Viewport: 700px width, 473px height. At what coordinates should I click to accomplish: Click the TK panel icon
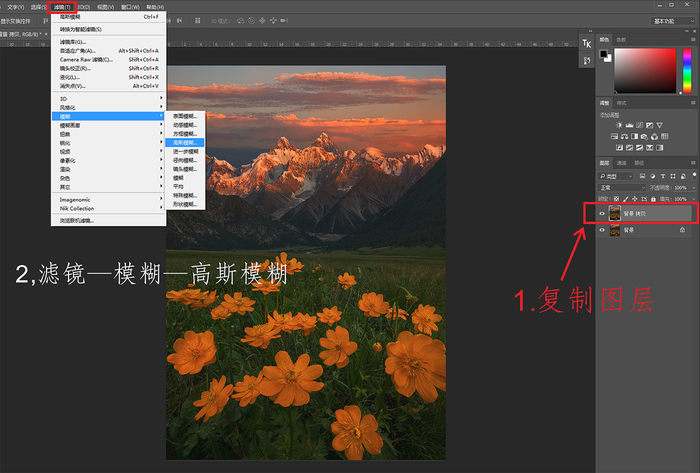pos(586,44)
